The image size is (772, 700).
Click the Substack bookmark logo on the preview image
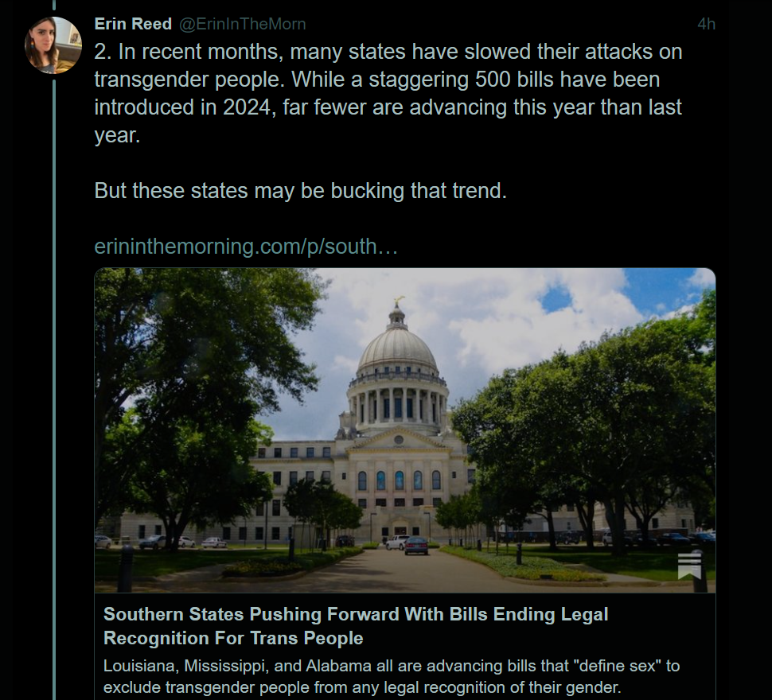click(x=689, y=566)
